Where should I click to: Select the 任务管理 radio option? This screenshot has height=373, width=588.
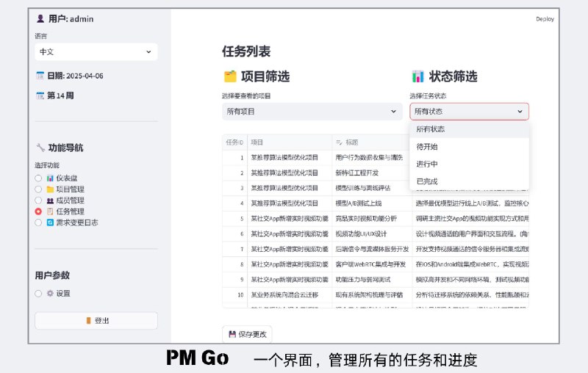point(38,211)
